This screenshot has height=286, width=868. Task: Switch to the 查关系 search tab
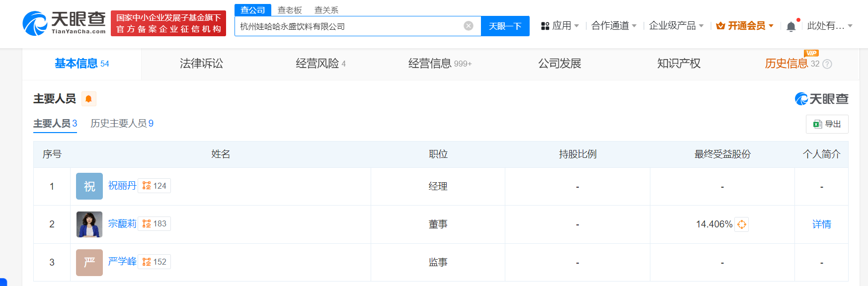click(x=326, y=10)
